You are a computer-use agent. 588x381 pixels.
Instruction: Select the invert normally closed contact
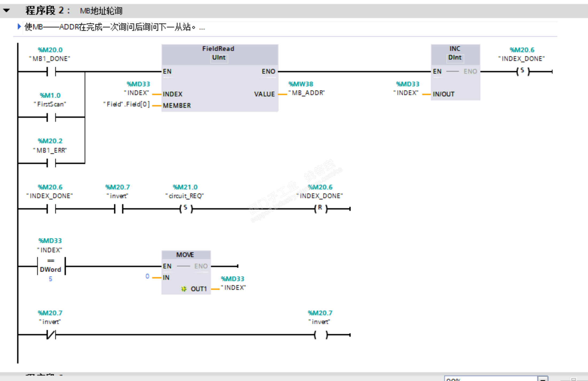click(51, 335)
